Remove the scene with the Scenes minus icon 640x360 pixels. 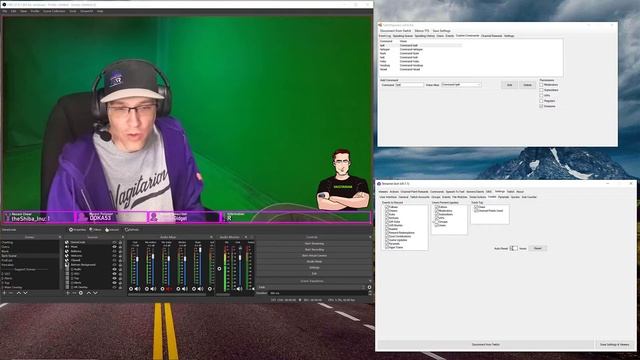point(11,293)
